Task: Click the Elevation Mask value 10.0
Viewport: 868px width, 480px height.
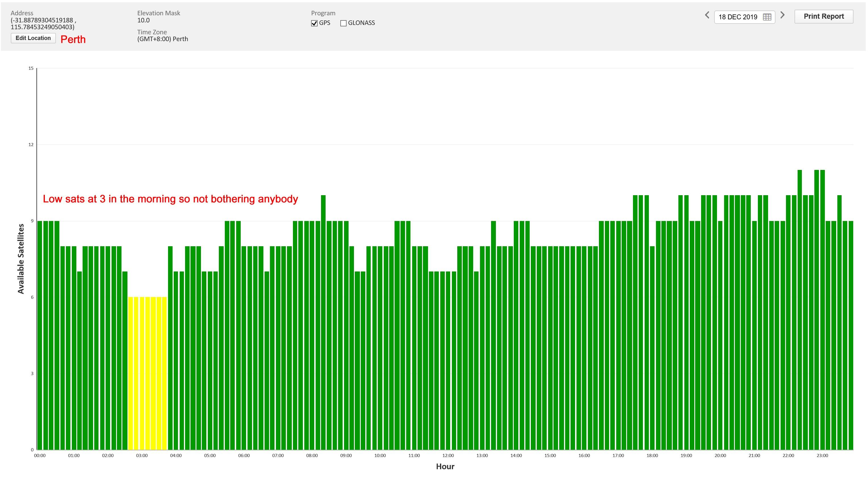Action: [143, 20]
